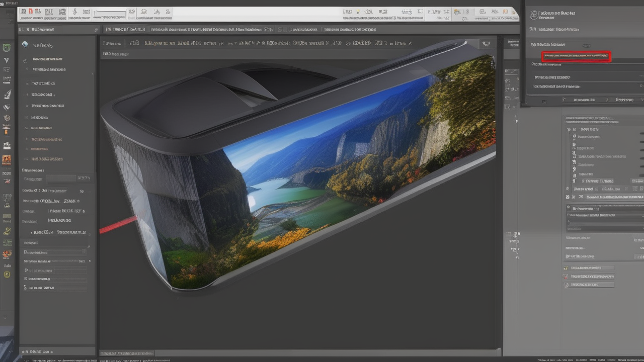Click the circular badge icon in top-right dialog header

point(533,14)
